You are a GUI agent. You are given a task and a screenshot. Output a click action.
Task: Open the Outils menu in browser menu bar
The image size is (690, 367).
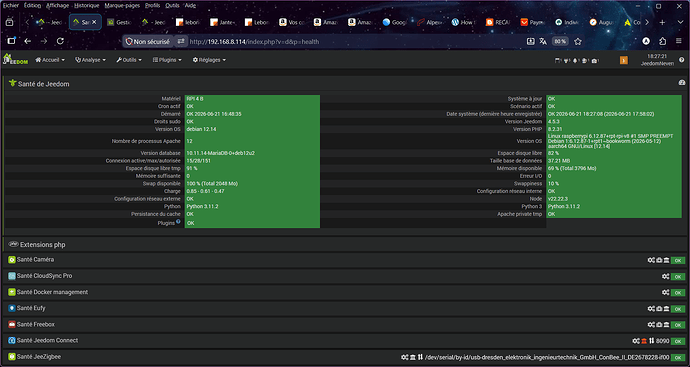172,6
